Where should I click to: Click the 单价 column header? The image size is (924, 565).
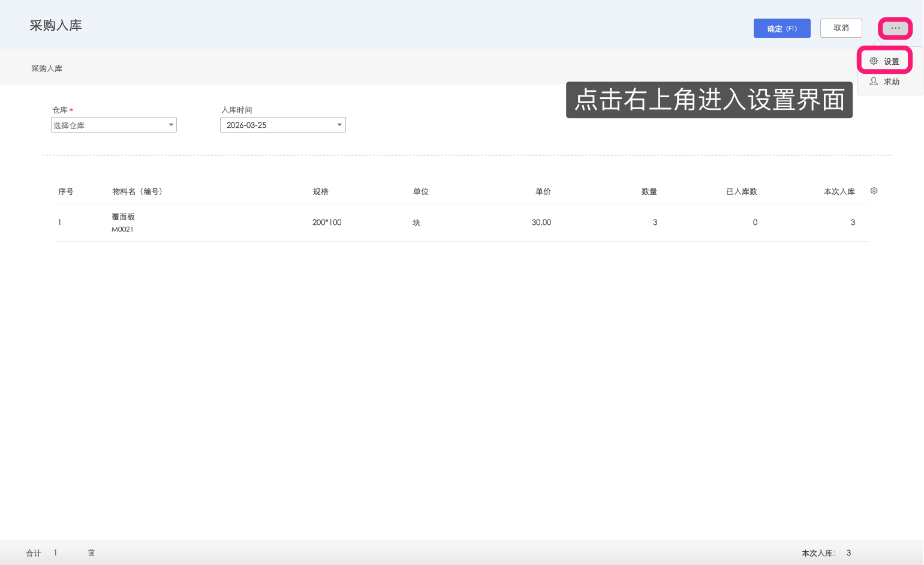pos(543,191)
